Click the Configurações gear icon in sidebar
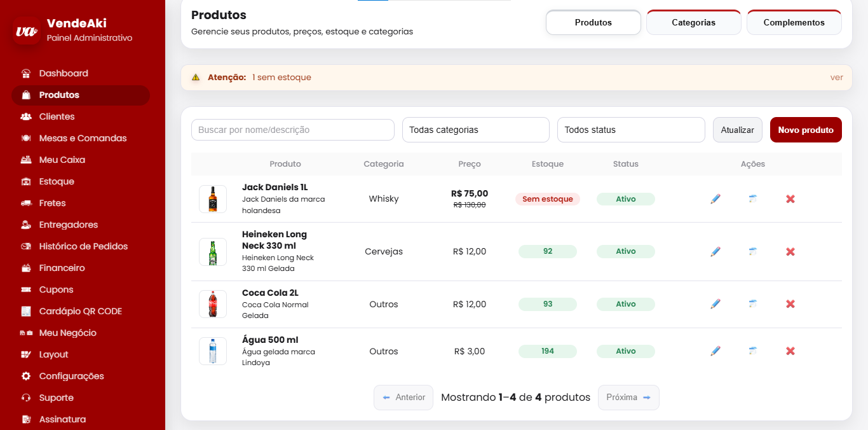Image resolution: width=868 pixels, height=430 pixels. click(26, 376)
